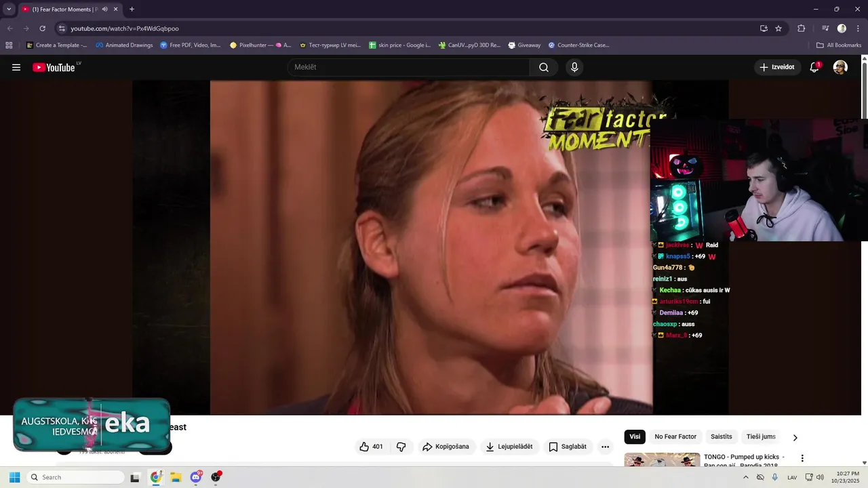Expand the tab search dropdown arrow
This screenshot has width=868, height=488.
9,9
